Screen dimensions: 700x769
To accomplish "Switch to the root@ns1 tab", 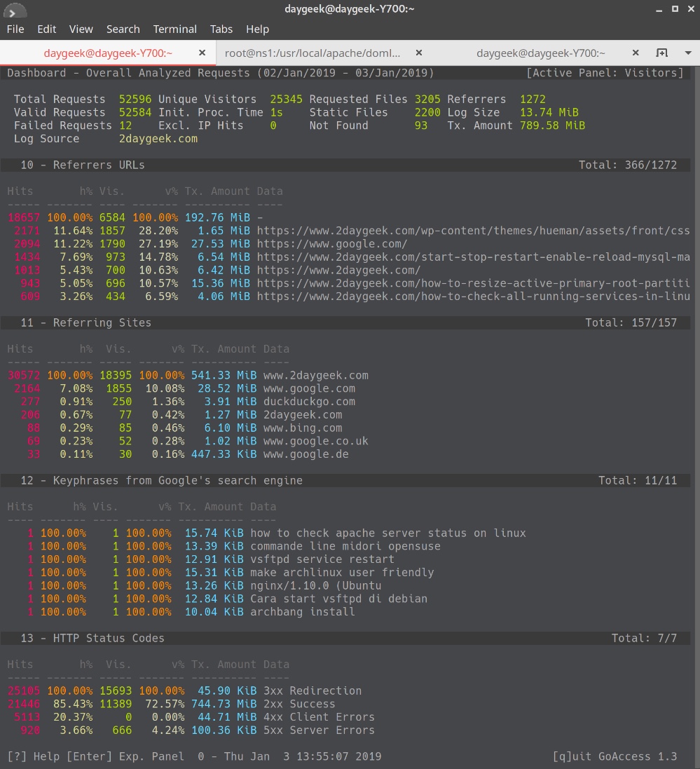I will (313, 53).
